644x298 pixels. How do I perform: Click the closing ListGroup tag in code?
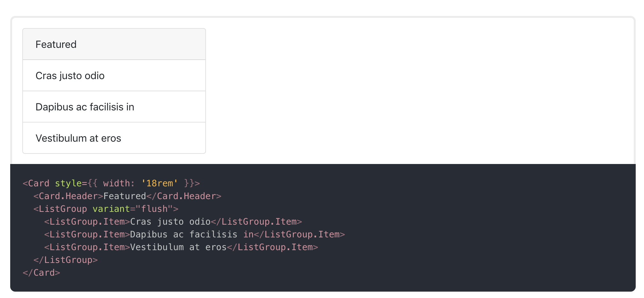tap(66, 260)
